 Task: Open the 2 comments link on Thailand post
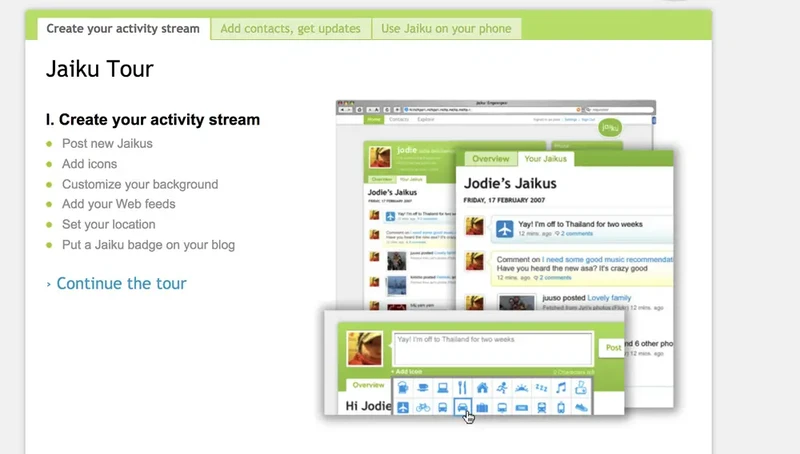pyautogui.click(x=580, y=232)
